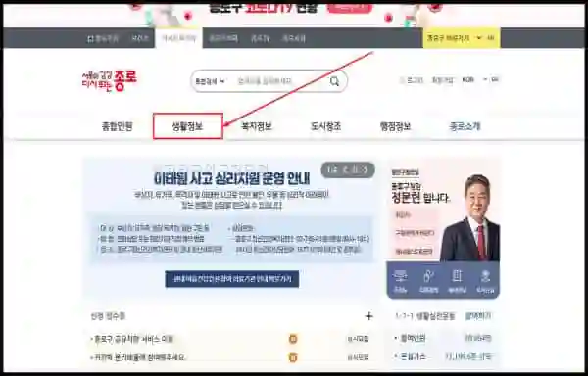Click the first statistics row under 생활실천운동

coord(443,338)
